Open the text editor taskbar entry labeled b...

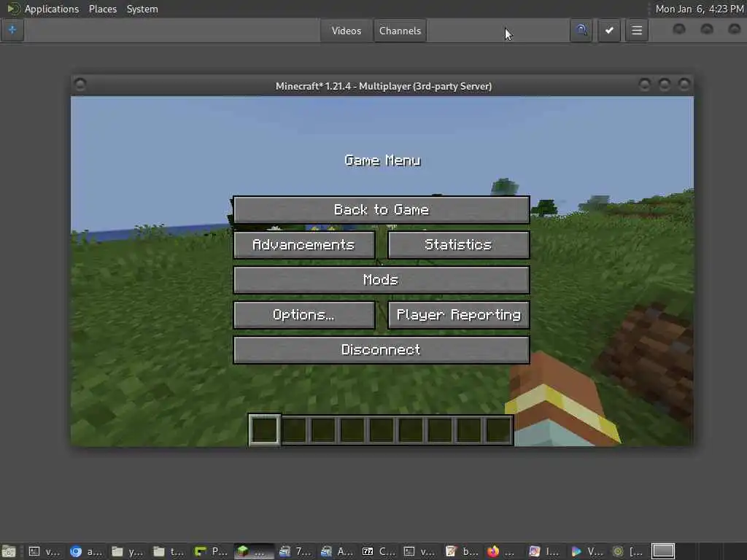(462, 551)
